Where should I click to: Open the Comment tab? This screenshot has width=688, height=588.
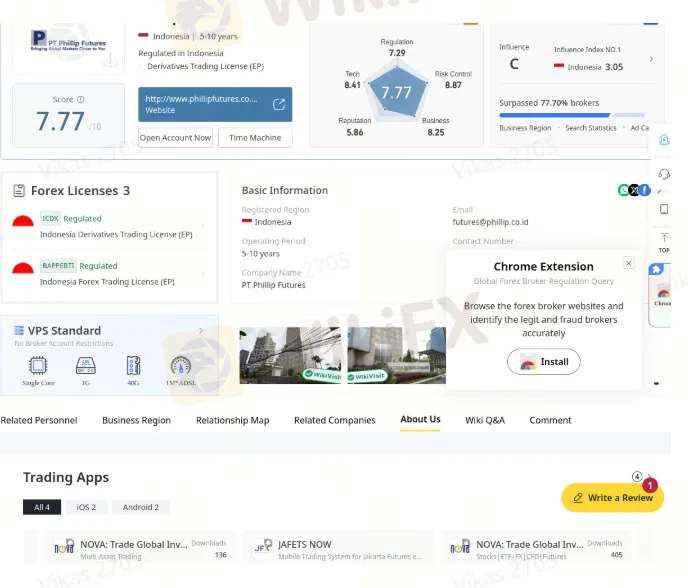550,420
